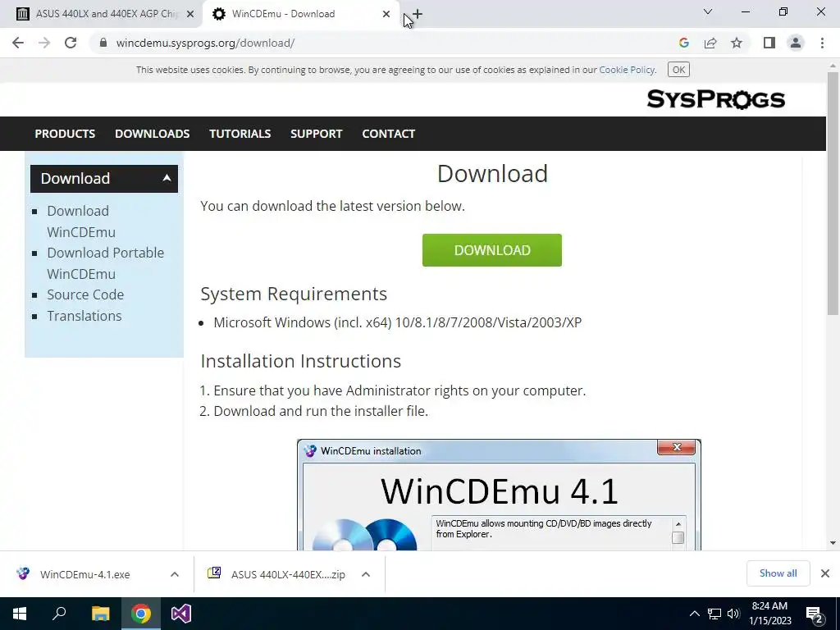This screenshot has height=630, width=840.
Task: Expand options for ASUS zip download
Action: 366,574
